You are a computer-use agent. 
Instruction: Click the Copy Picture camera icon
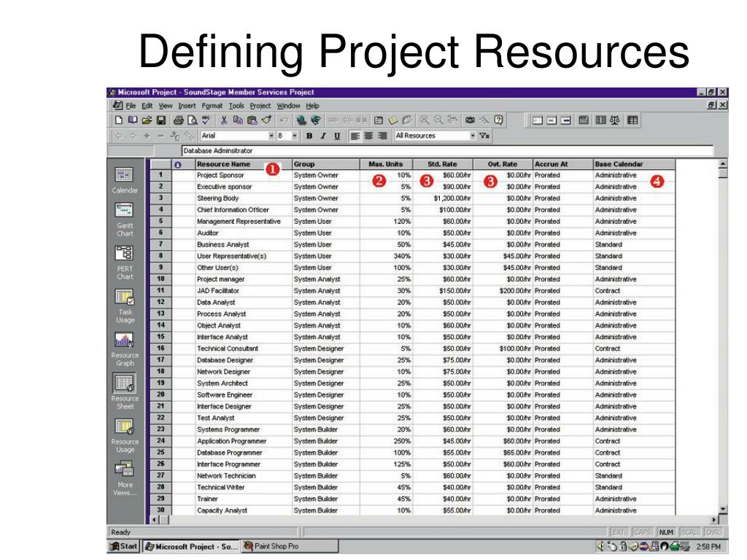click(471, 120)
